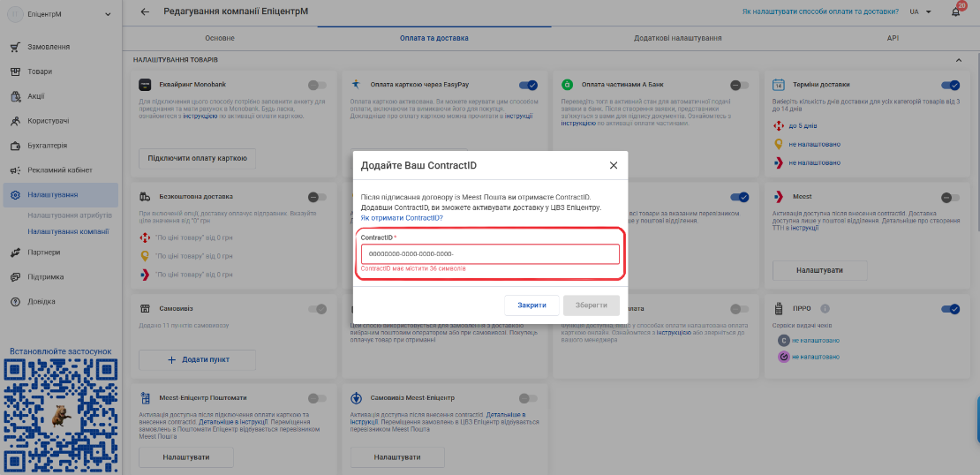Open Рекламний кабінет in sidebar

(60, 170)
